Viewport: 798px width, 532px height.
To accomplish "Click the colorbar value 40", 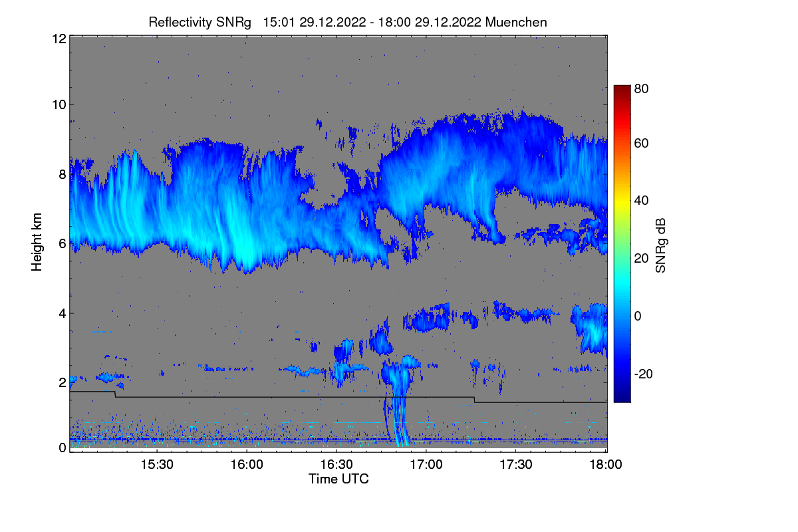I will pos(642,200).
